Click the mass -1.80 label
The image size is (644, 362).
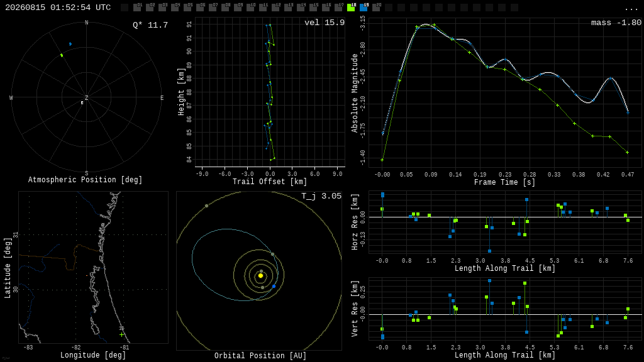point(616,23)
